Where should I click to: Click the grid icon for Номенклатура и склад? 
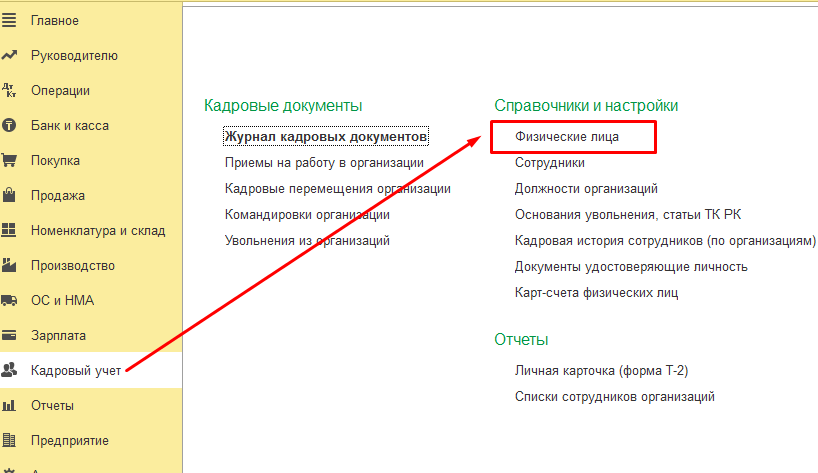tap(10, 231)
